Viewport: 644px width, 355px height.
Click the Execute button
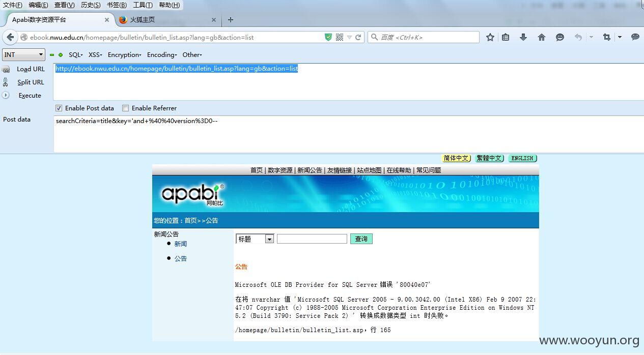30,96
